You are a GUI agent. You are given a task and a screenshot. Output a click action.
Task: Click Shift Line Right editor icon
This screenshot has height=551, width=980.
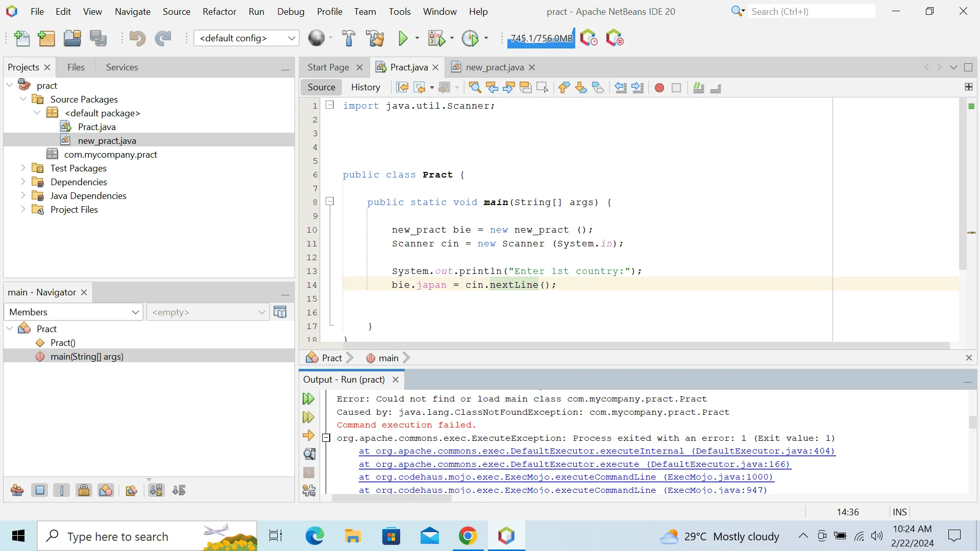[638, 88]
